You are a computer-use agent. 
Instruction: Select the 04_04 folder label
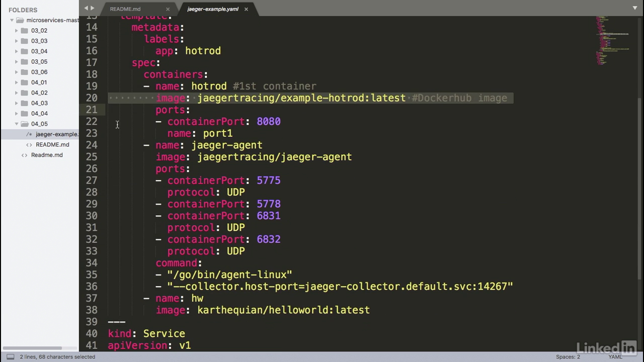[39, 113]
